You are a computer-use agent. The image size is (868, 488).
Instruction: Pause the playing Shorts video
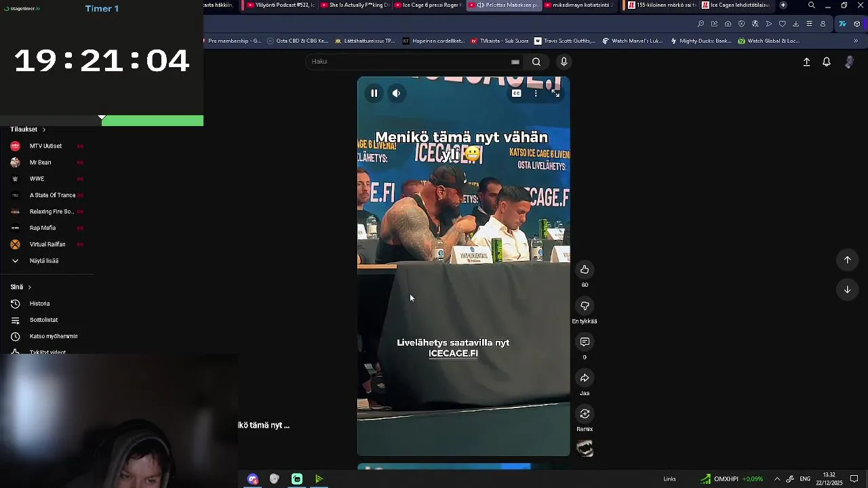point(374,94)
